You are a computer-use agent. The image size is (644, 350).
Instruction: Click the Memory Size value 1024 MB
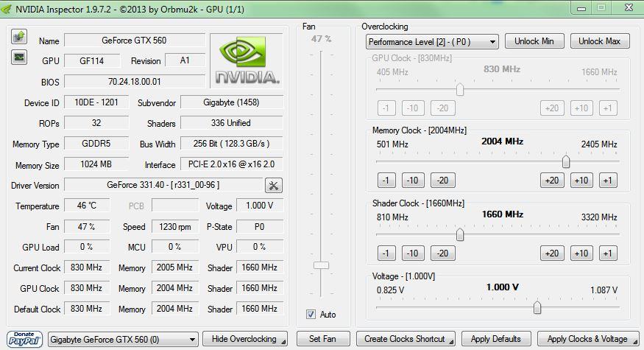(x=96, y=164)
